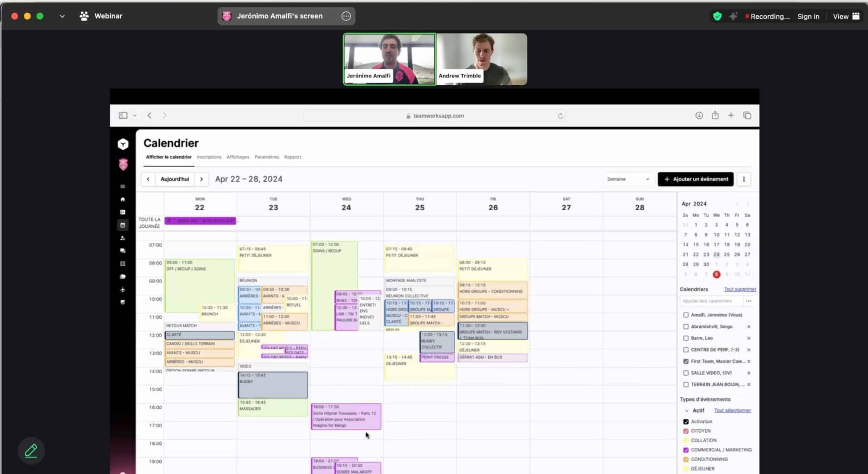Viewport: 868px width, 474px height.
Task: Switch to the Inscriptions tab
Action: pos(209,157)
